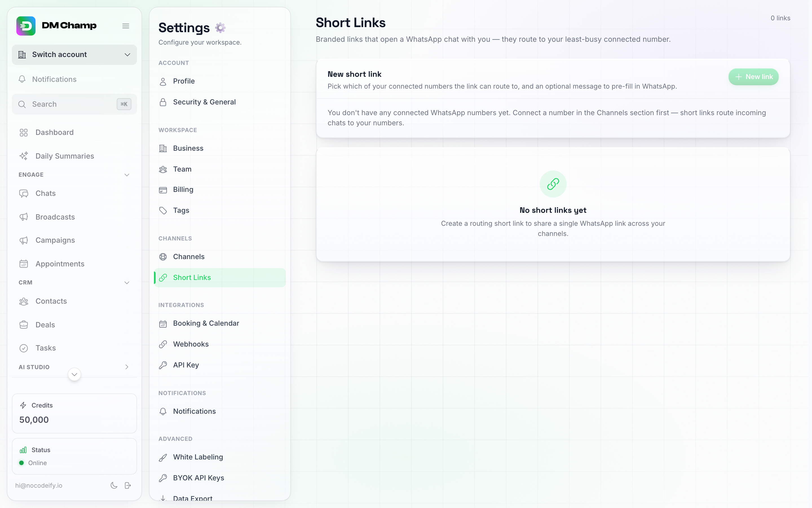
Task: Open Appointments page
Action: tap(74, 264)
